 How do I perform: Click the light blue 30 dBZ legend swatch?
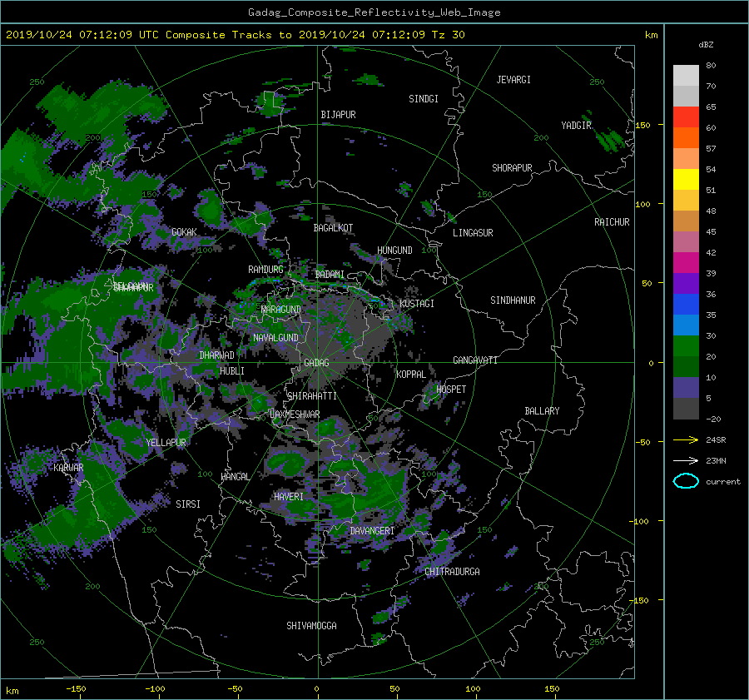tap(686, 325)
